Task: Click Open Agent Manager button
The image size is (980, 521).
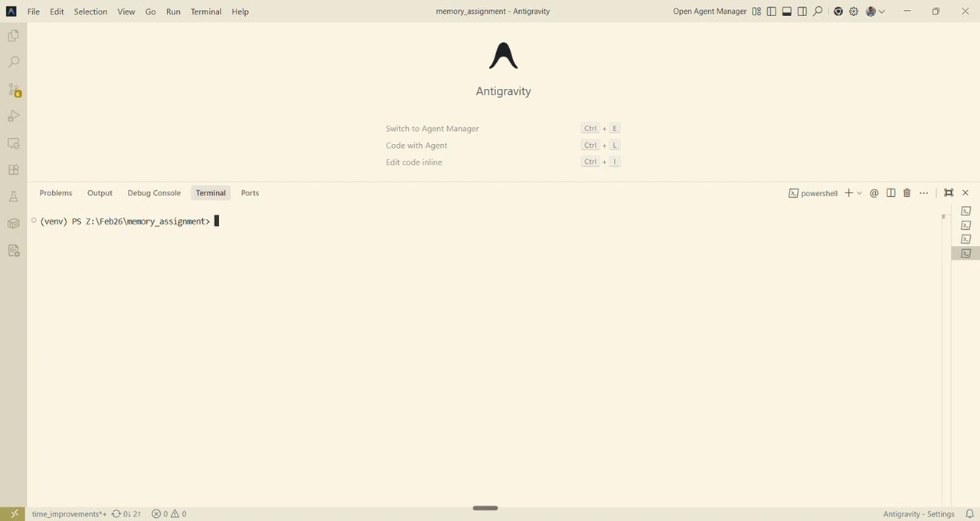Action: tap(710, 11)
